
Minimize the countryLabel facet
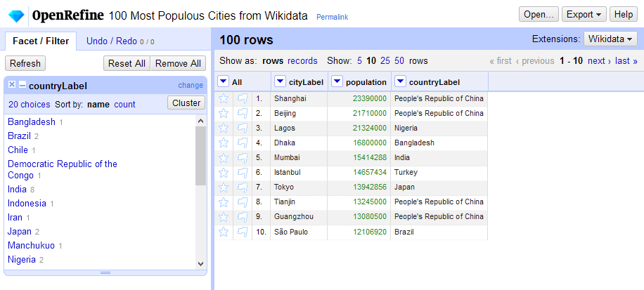tap(22, 85)
